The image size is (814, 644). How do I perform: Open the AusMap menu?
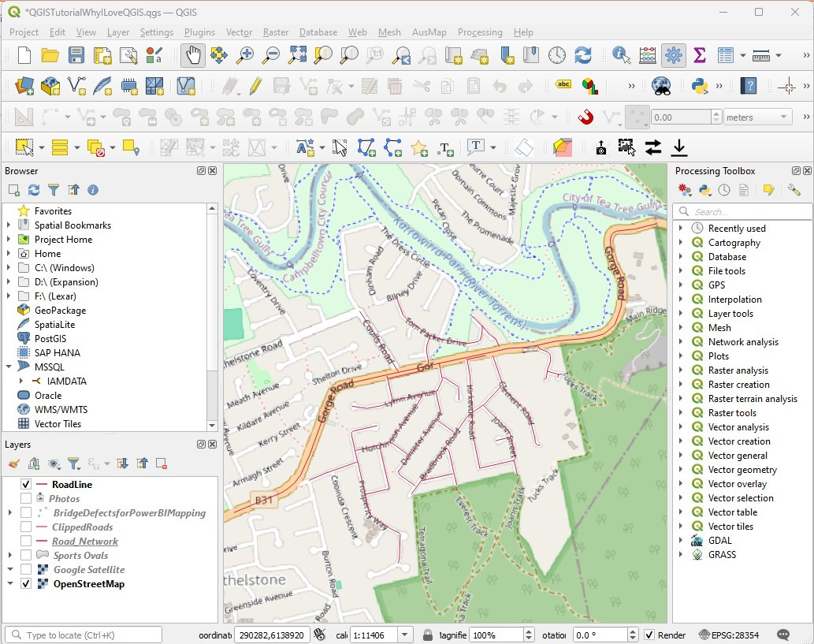[429, 32]
